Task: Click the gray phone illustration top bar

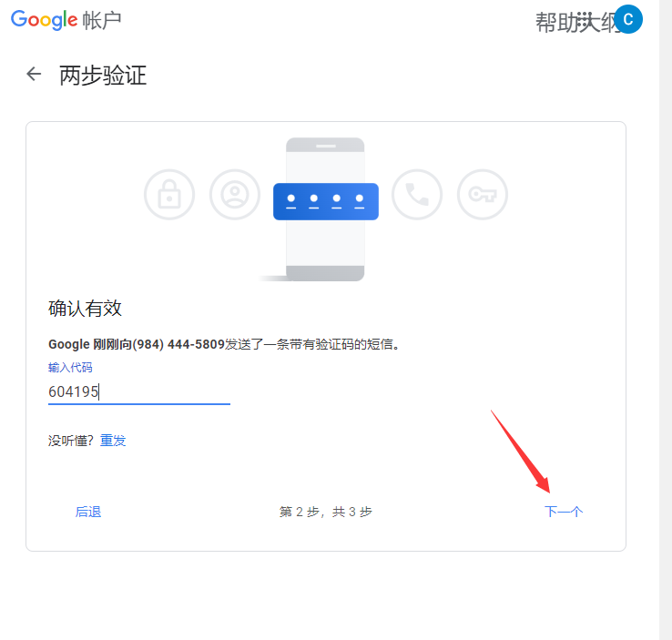Action: point(325,146)
